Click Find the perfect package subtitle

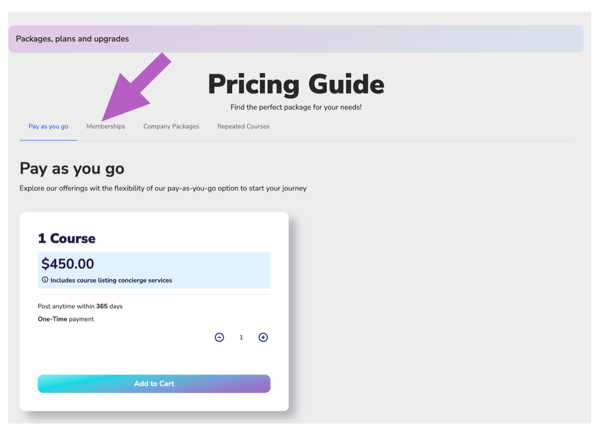click(296, 107)
